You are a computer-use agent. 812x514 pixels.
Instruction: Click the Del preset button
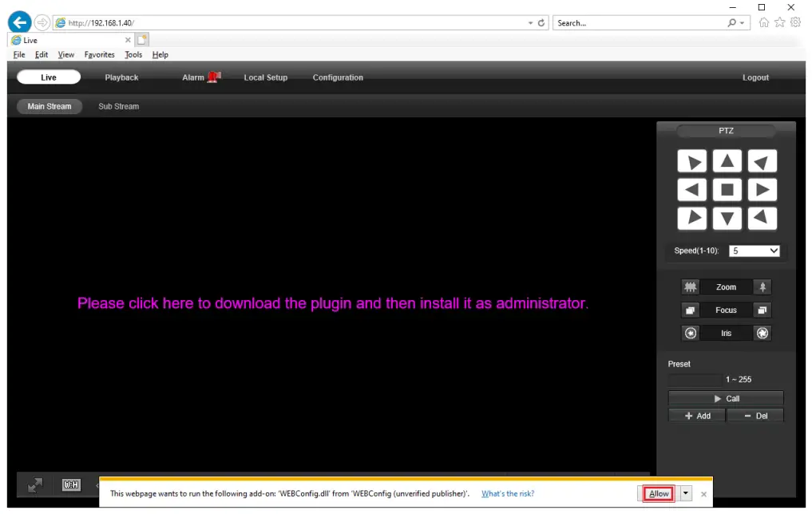click(755, 416)
